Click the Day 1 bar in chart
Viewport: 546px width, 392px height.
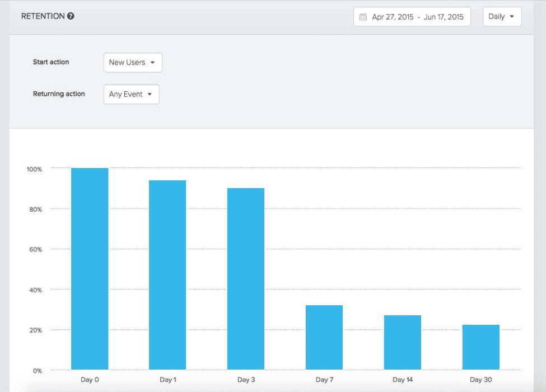pyautogui.click(x=167, y=275)
